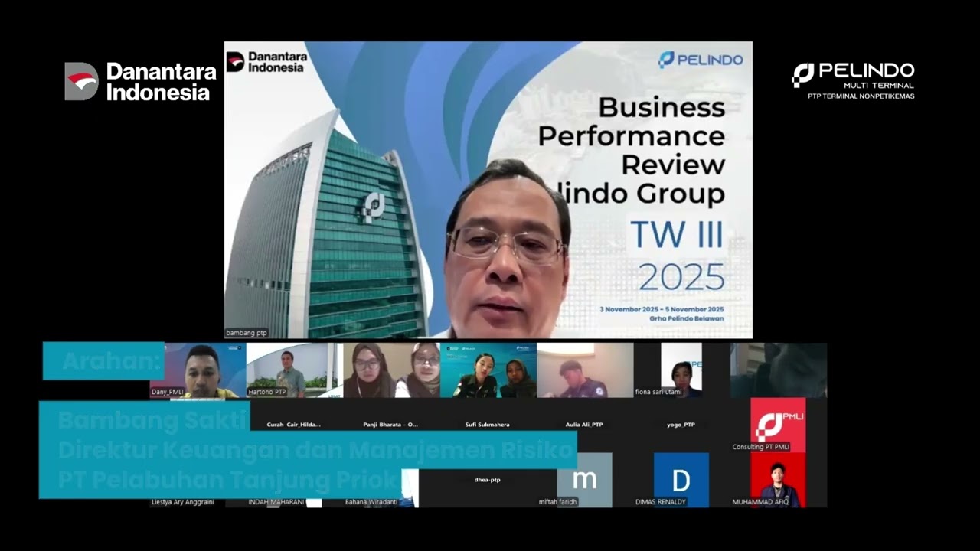Click the 'dhea-ptp' participant name
Viewport: 980px width, 551px height.
(488, 480)
